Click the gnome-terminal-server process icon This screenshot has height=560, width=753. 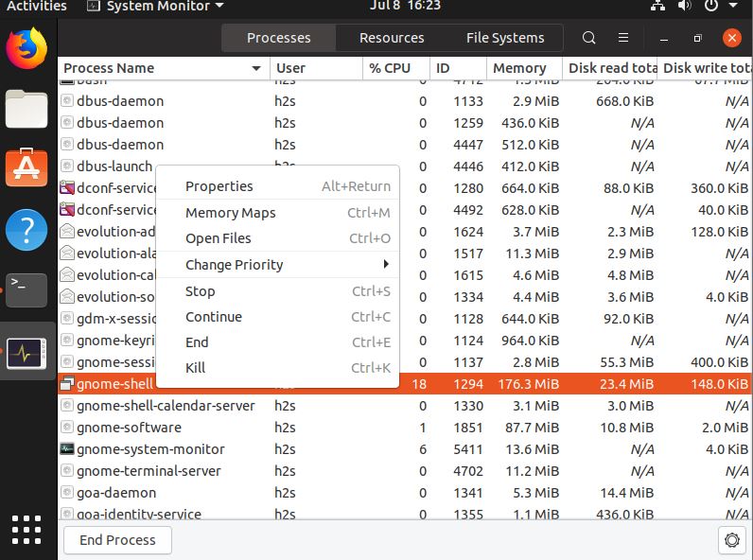[67, 471]
